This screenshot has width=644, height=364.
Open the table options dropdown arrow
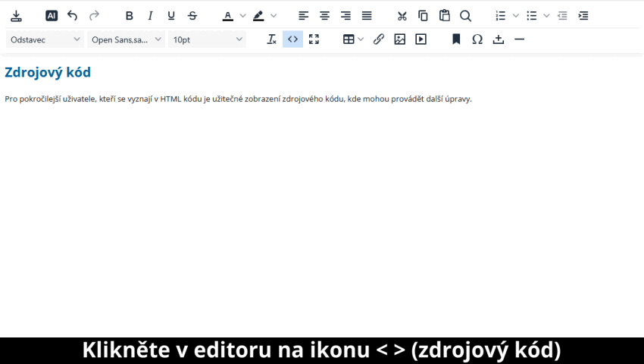pos(361,39)
